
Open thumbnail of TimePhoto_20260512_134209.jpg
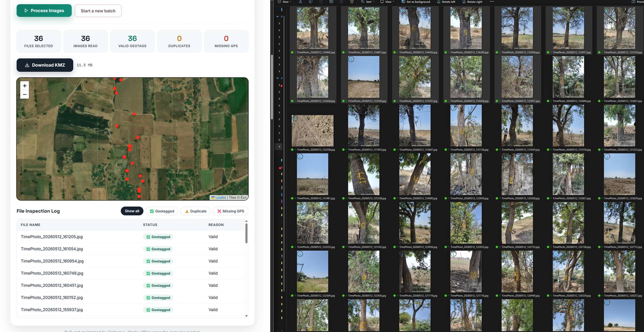[466, 29]
